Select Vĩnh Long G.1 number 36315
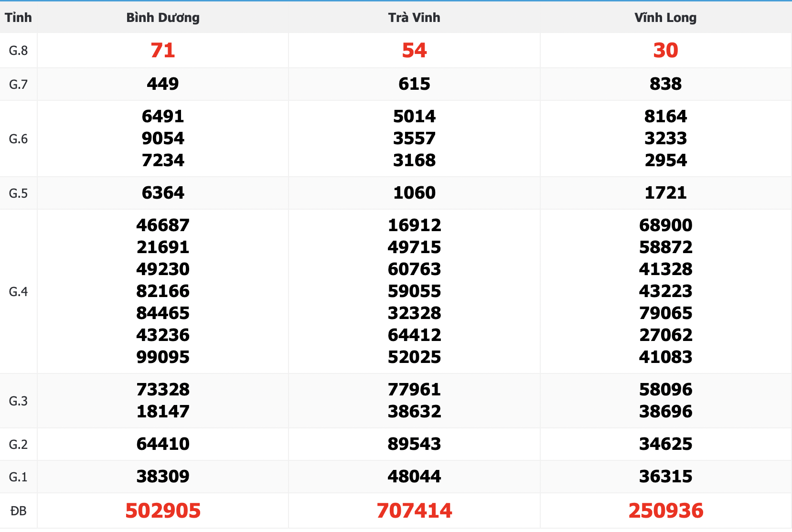This screenshot has height=532, width=792. [x=665, y=477]
